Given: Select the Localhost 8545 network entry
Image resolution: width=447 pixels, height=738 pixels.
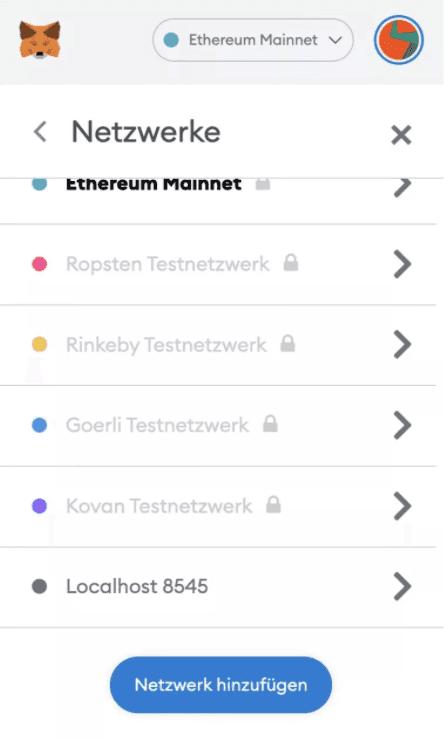Looking at the screenshot, I should pos(221,587).
